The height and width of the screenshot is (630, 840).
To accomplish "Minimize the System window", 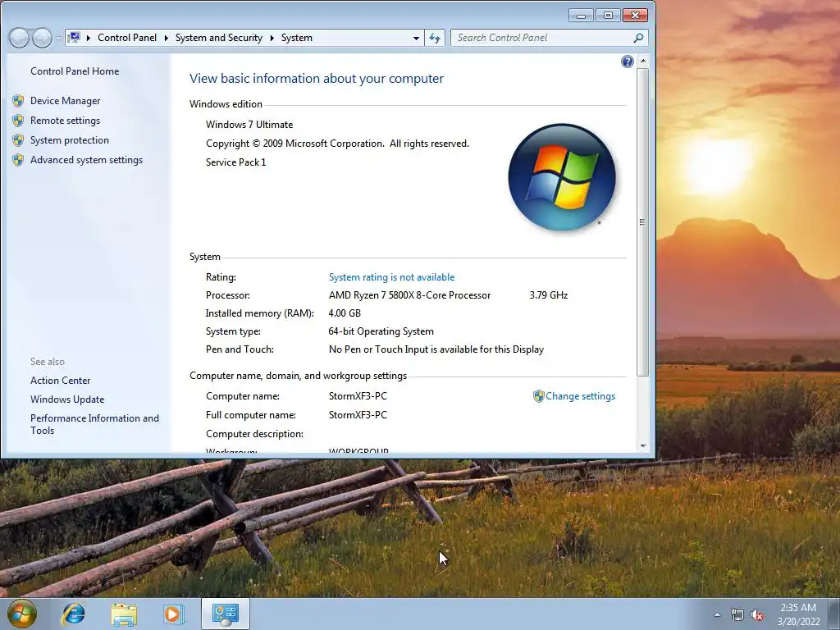I will click(x=581, y=16).
